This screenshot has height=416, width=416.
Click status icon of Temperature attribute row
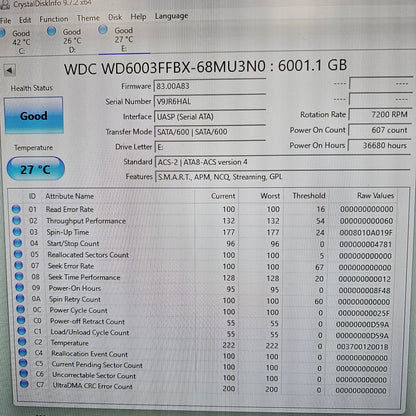pyautogui.click(x=22, y=341)
